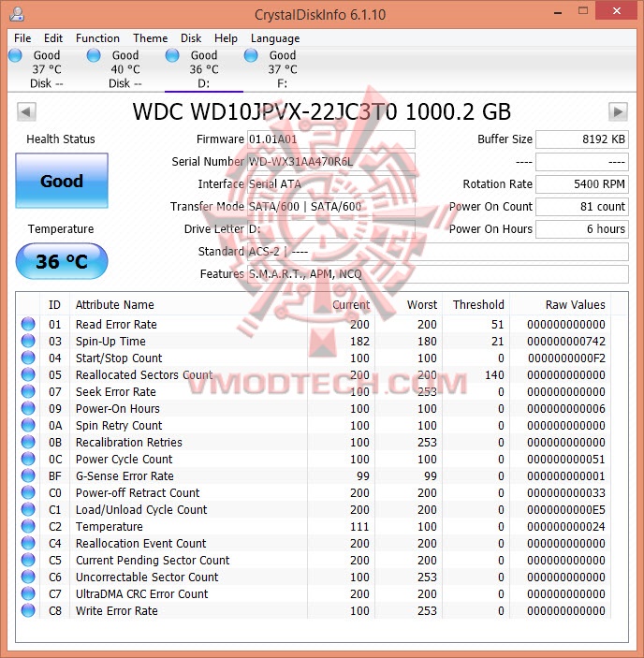Click the Transfer Mode field SATA/600
Screen dimensions: 644x658
coord(331,207)
